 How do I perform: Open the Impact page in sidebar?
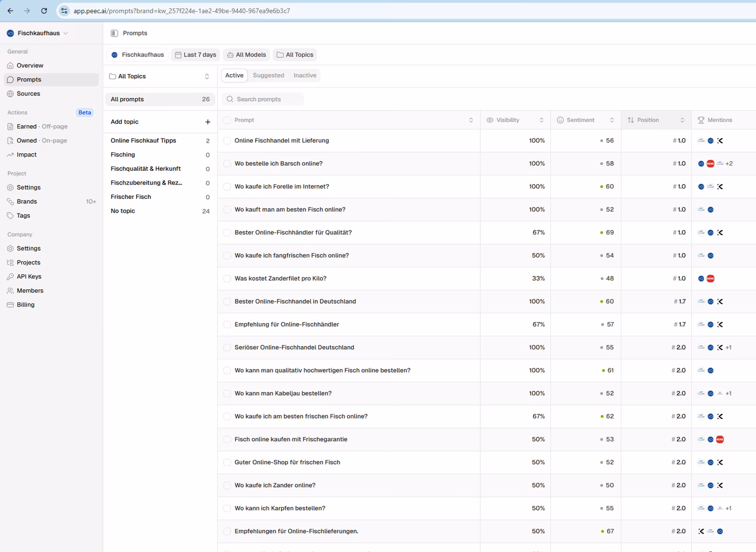click(27, 155)
